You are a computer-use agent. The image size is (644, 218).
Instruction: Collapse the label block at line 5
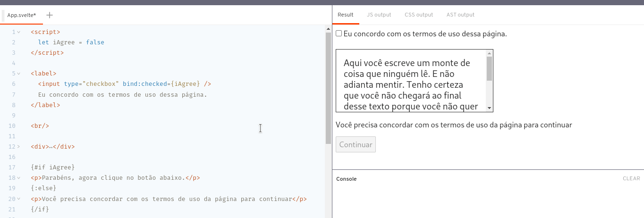pyautogui.click(x=18, y=74)
